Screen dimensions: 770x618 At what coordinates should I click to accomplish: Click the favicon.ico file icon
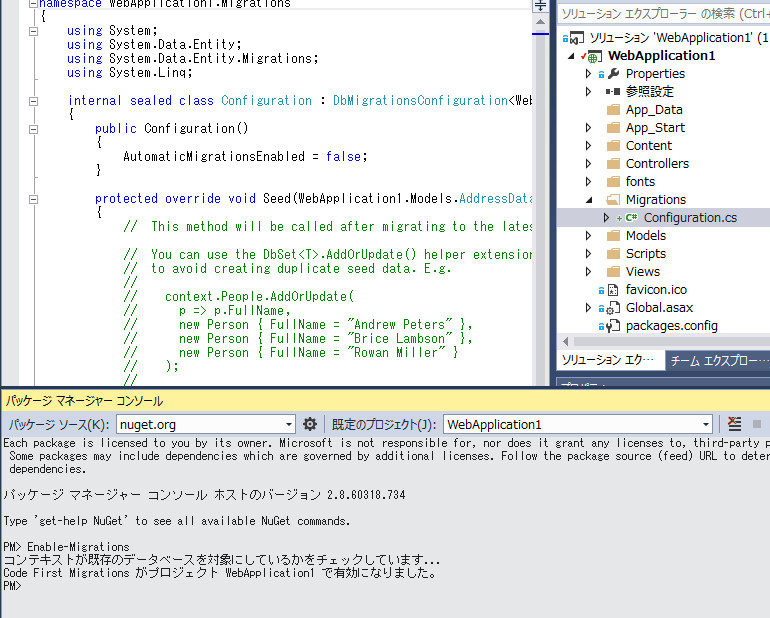[x=613, y=290]
